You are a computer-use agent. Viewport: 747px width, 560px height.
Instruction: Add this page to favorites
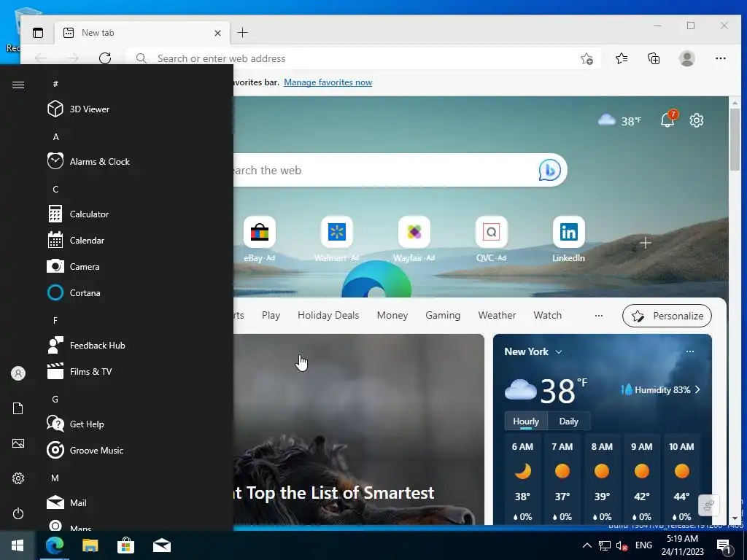587,58
